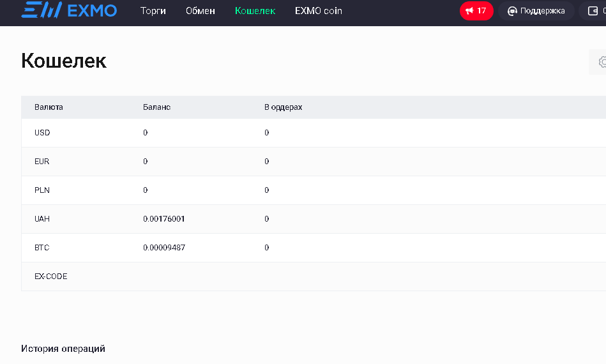This screenshot has height=364, width=606.
Task: Open the Торги menu item
Action: click(x=153, y=11)
